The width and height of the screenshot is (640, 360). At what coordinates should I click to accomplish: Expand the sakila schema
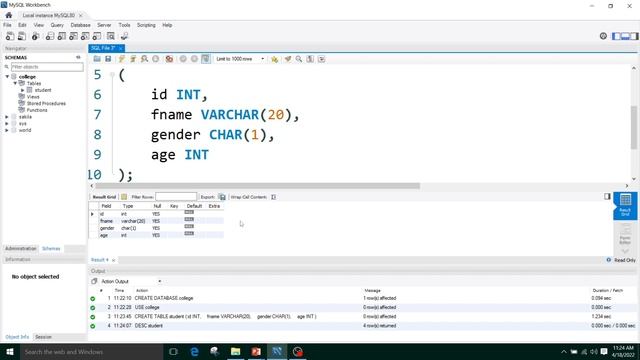(7, 117)
